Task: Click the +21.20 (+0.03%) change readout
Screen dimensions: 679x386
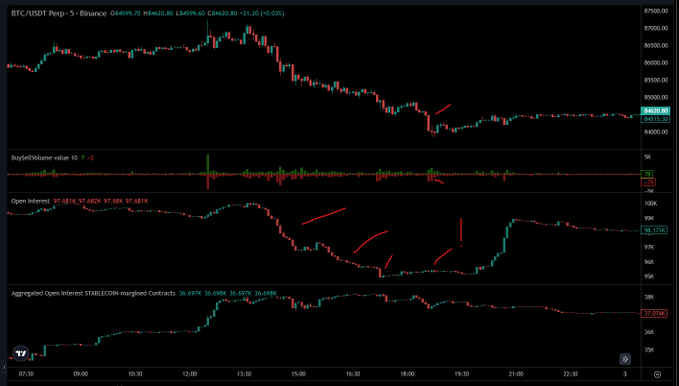Action: point(262,13)
